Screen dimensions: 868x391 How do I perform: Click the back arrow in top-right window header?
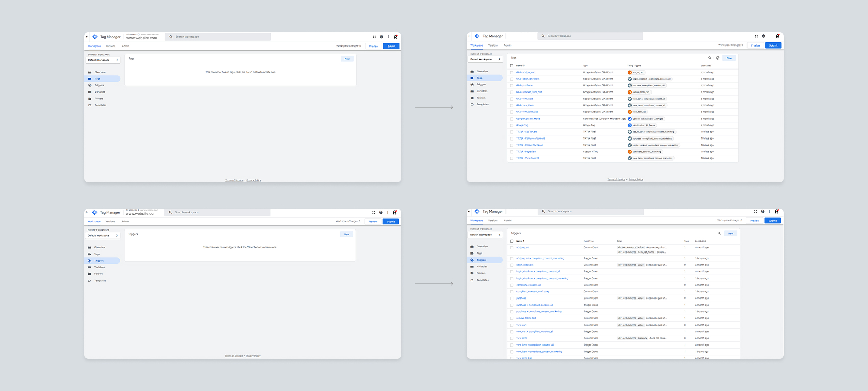pos(469,36)
